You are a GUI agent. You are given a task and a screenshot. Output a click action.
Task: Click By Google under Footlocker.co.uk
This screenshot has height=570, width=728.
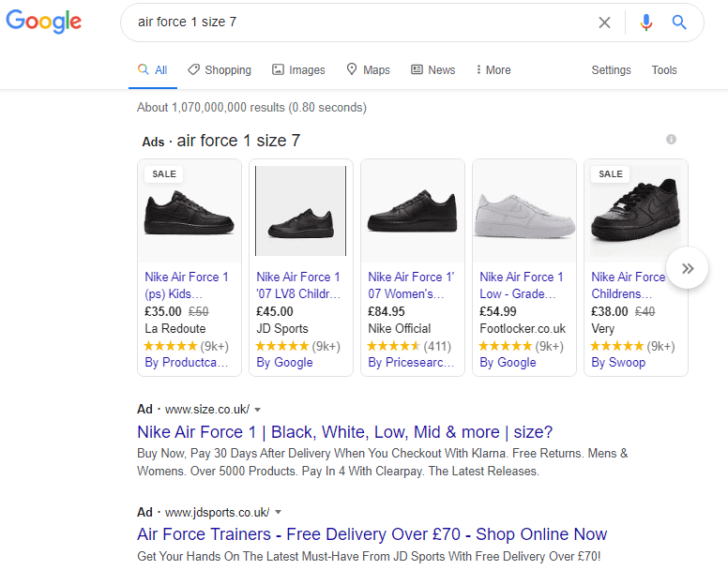point(508,362)
